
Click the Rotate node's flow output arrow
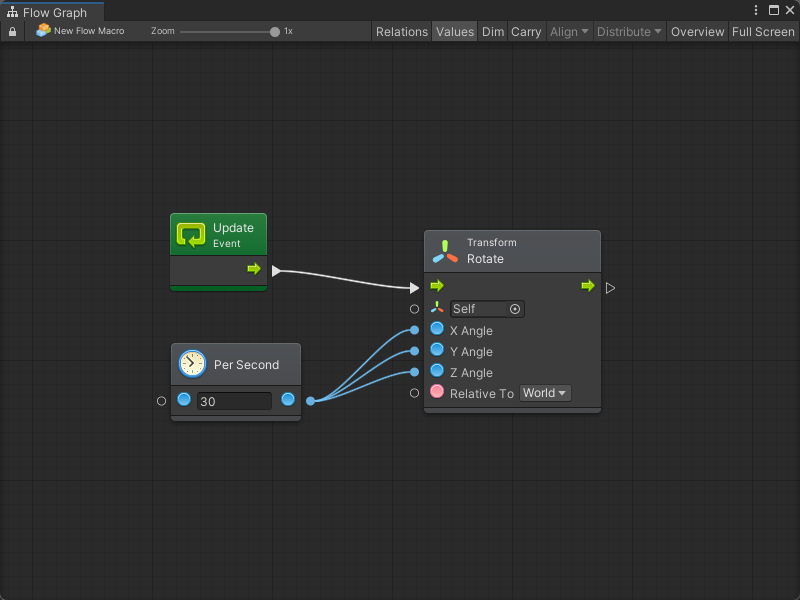click(x=588, y=287)
